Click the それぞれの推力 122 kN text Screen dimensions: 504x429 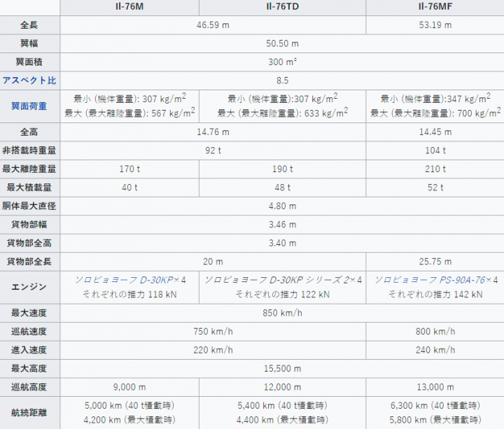[x=283, y=295]
